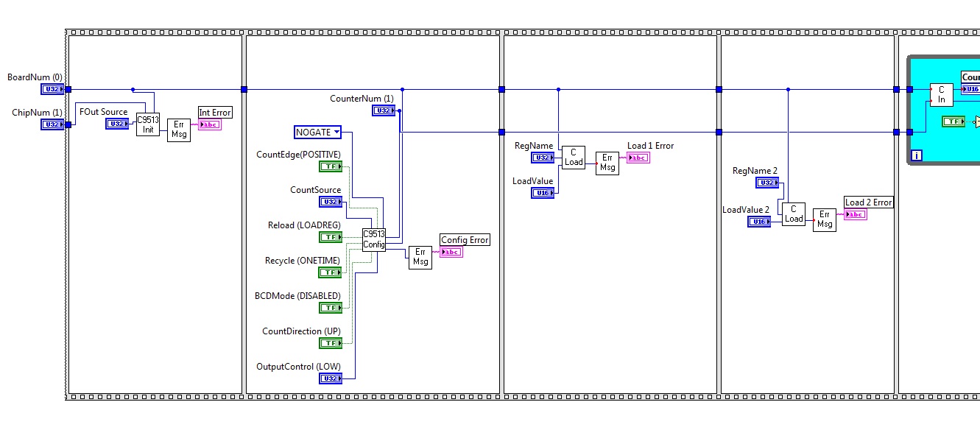This screenshot has height=444, width=980.
Task: Click the CounterNum (1) U32 terminal
Action: [384, 110]
